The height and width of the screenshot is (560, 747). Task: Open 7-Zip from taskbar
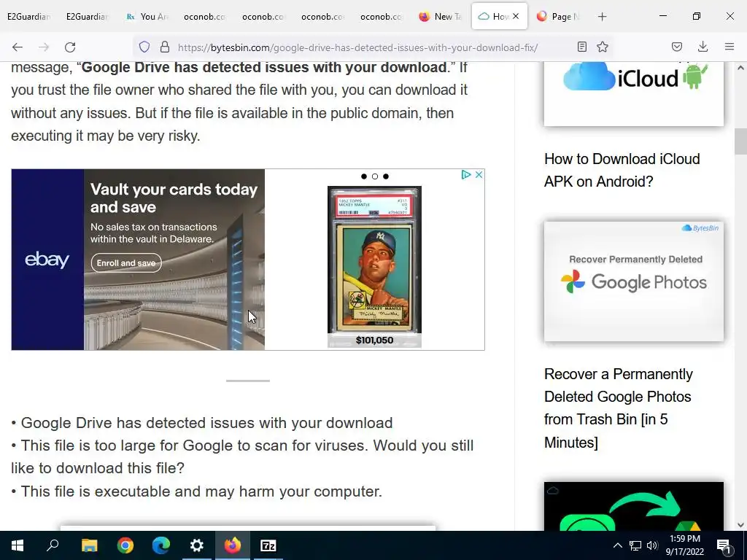pos(268,545)
